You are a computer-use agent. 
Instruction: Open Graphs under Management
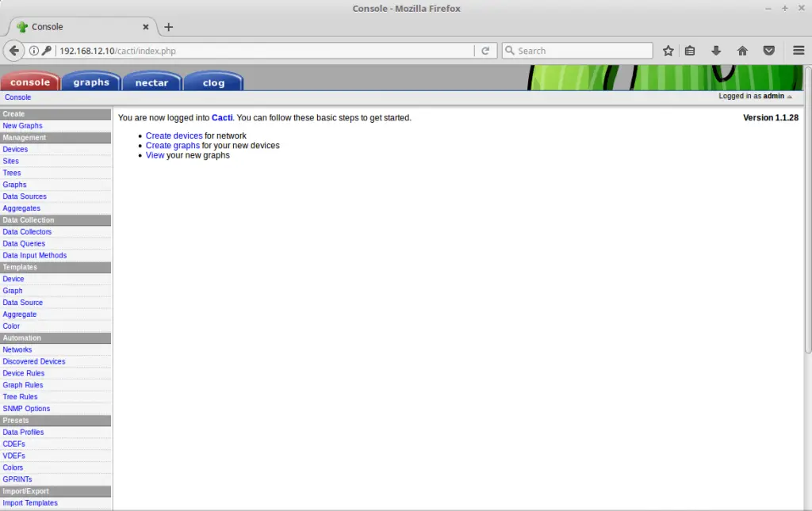(x=14, y=185)
